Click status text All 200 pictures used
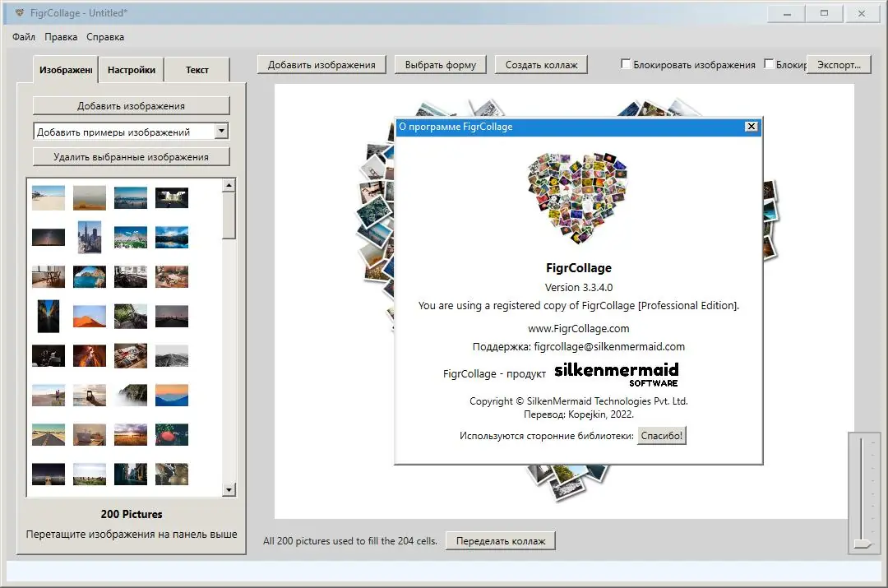The width and height of the screenshot is (888, 588). pyautogui.click(x=350, y=541)
